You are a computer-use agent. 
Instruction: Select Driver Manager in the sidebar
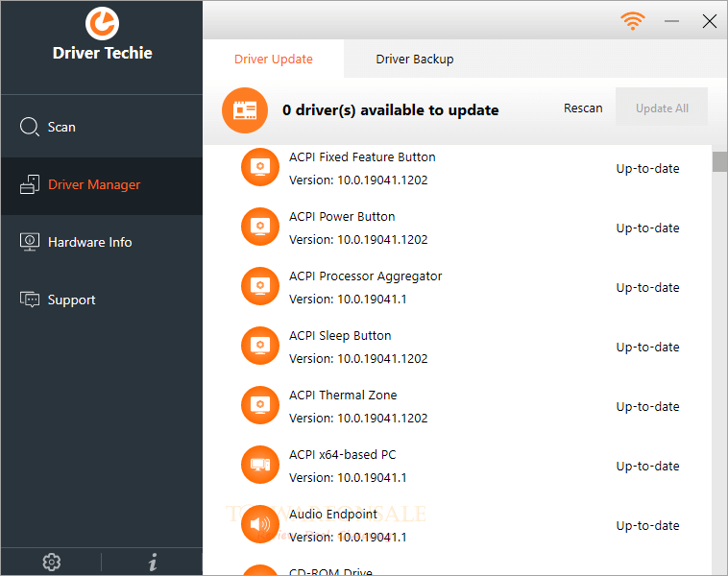coord(102,185)
